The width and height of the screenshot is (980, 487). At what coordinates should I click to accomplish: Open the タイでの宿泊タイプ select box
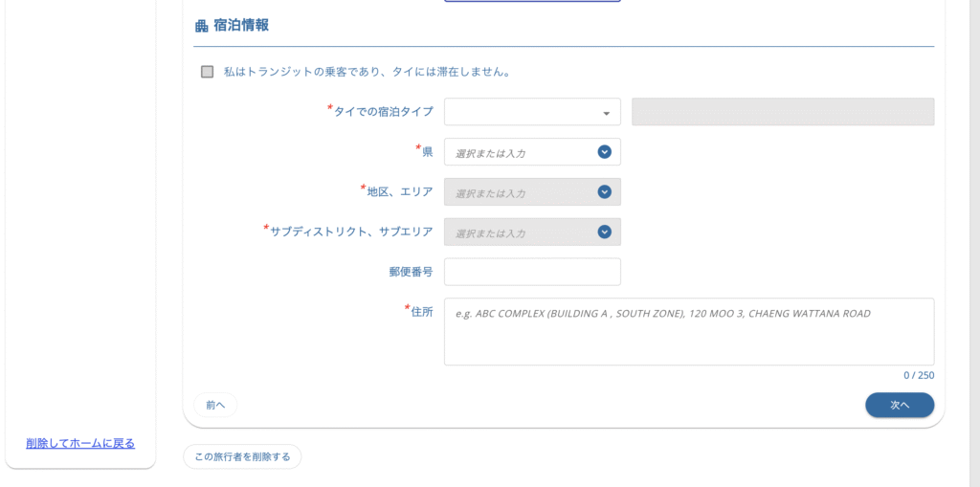[x=532, y=112]
